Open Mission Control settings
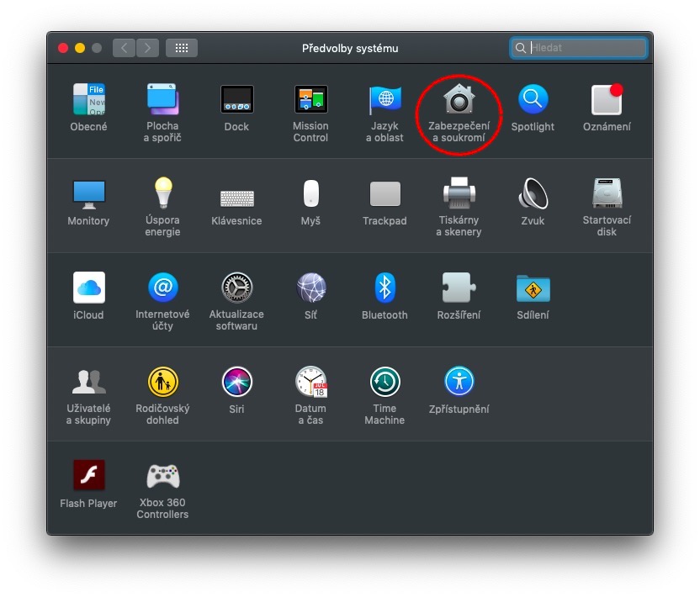The width and height of the screenshot is (700, 597). pyautogui.click(x=310, y=101)
